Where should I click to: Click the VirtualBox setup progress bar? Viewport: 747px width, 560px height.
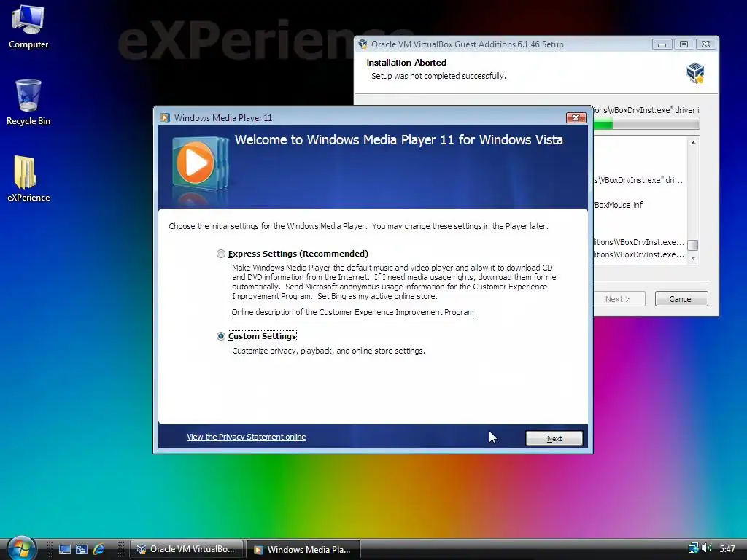(x=646, y=125)
